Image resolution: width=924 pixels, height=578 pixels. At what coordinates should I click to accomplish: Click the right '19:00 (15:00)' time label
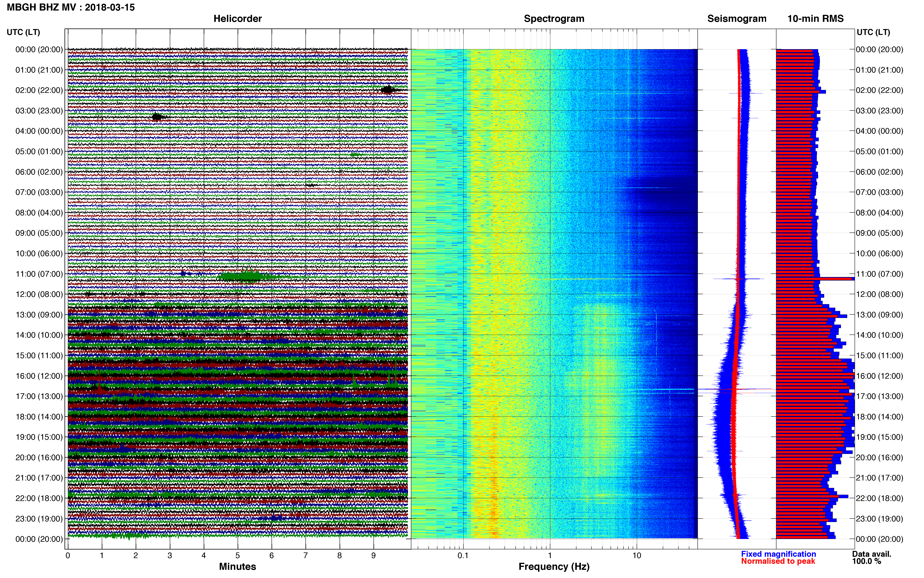(x=879, y=437)
